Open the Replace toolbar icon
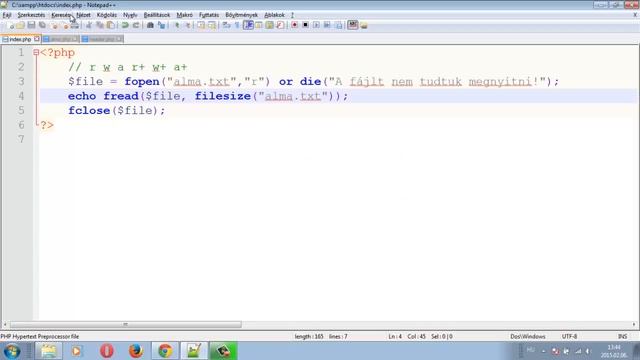This screenshot has height=360, width=640. pyautogui.click(x=162, y=25)
